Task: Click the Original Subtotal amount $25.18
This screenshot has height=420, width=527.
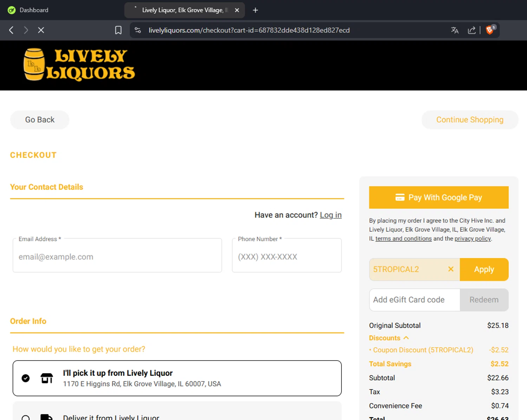Action: pos(498,325)
